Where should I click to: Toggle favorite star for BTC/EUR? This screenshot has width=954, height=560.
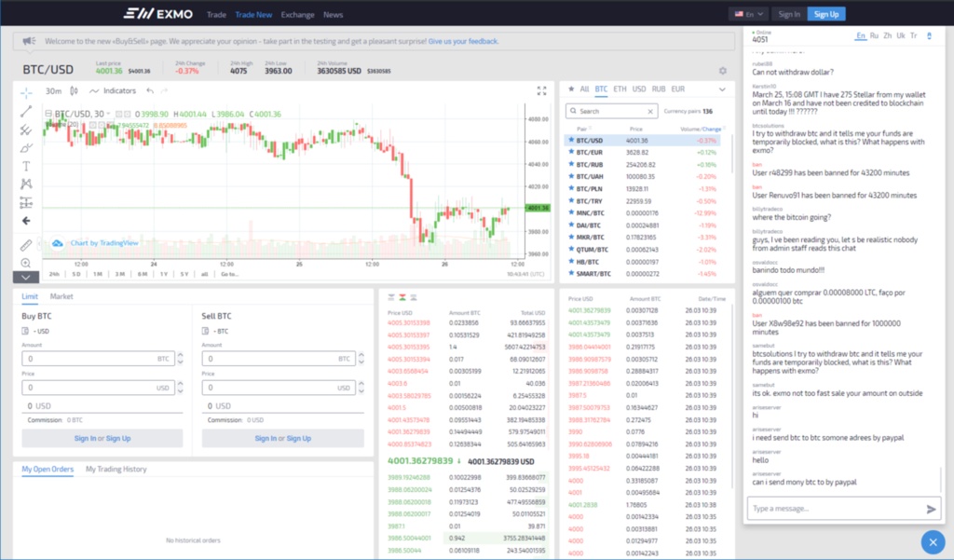click(x=571, y=152)
